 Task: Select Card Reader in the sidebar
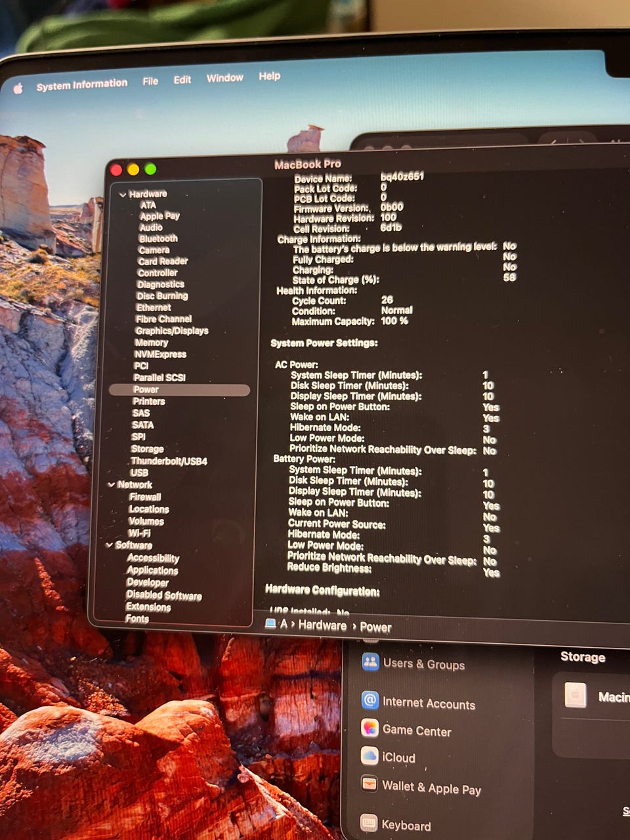(x=163, y=261)
